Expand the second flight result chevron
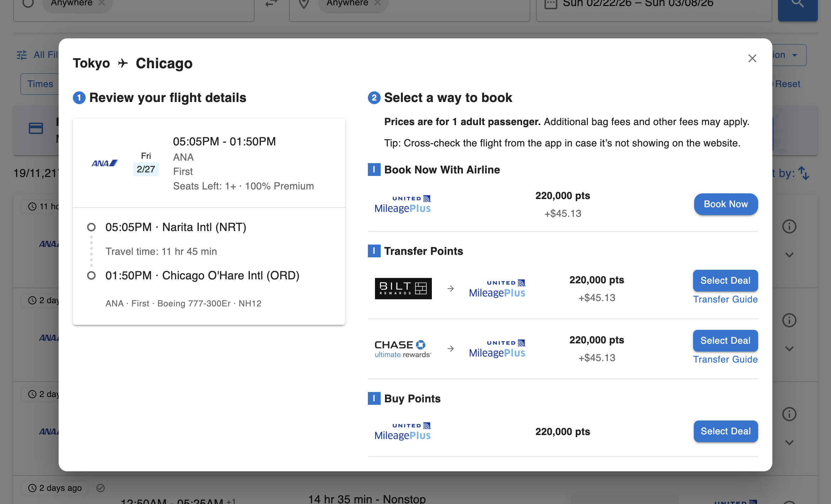Viewport: 831px width, 504px height. click(x=789, y=349)
